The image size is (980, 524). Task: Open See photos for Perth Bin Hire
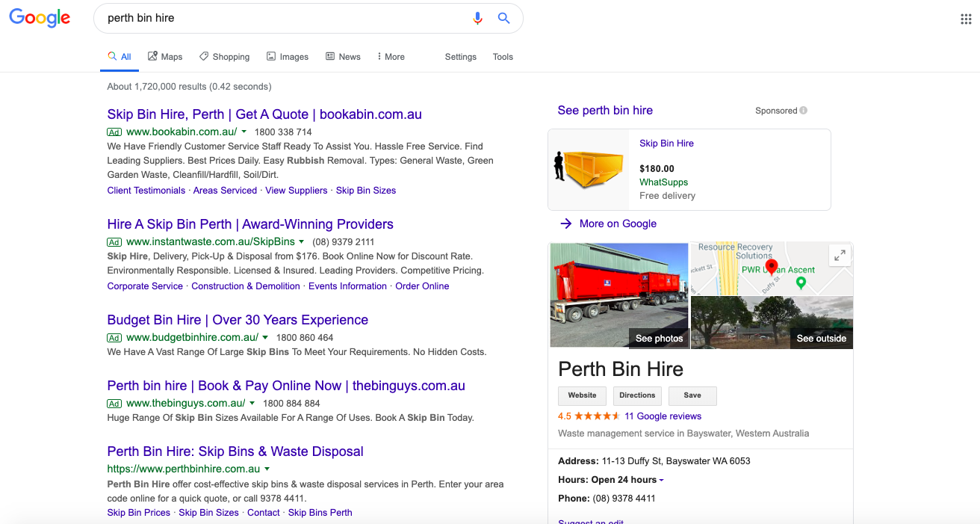click(x=659, y=338)
